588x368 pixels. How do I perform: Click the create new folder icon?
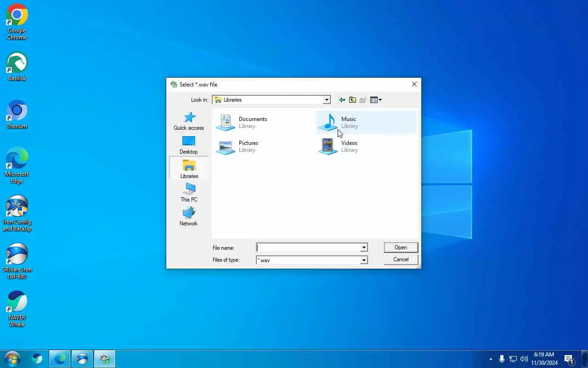tap(363, 100)
